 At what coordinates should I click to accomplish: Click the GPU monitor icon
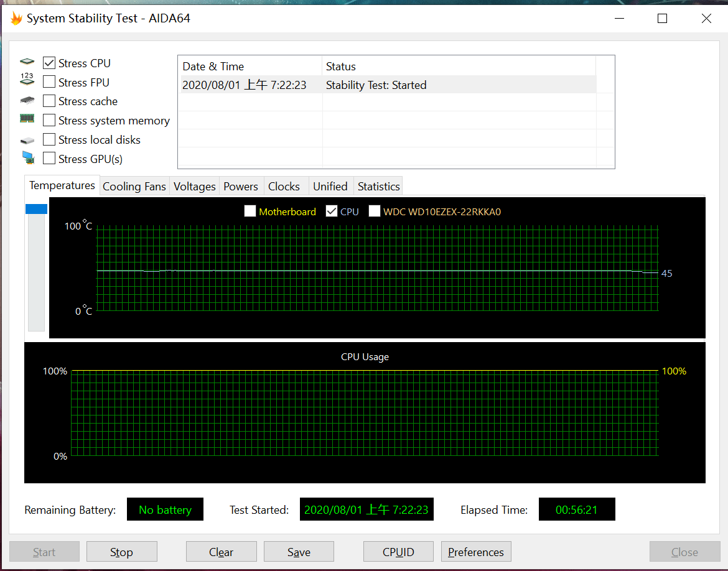[x=28, y=158]
